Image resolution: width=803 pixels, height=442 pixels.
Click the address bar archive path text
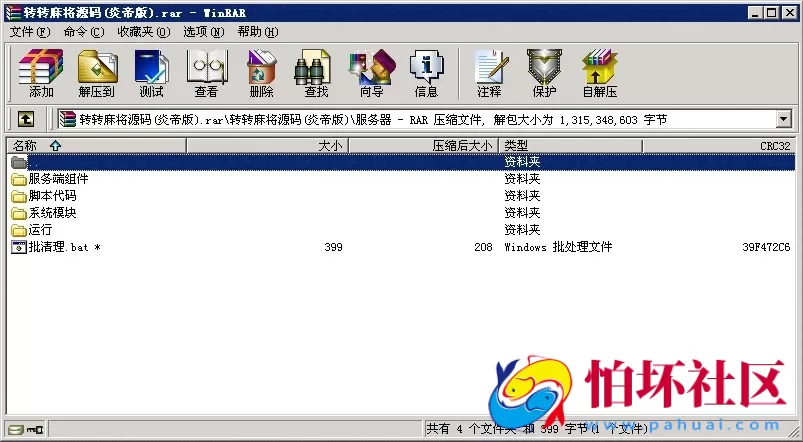[x=373, y=120]
